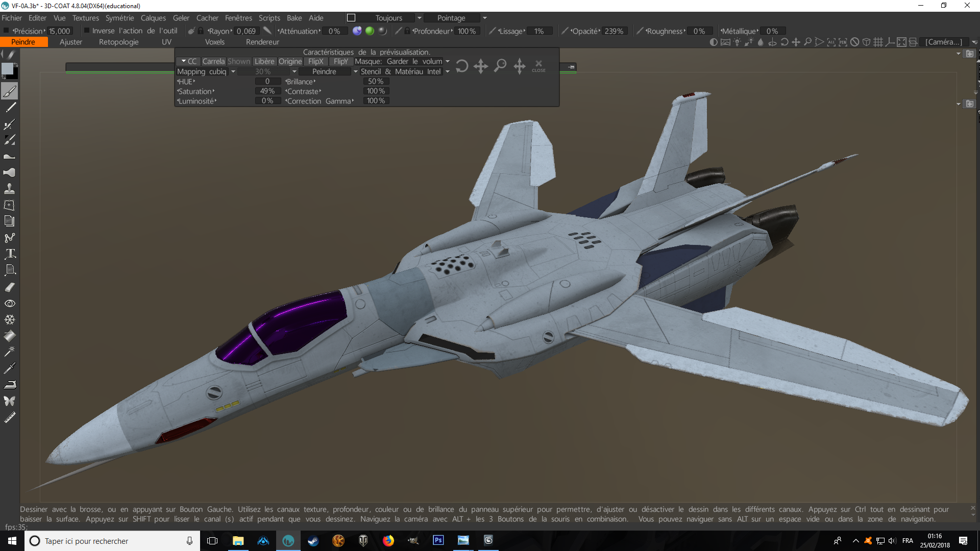
Task: Select the Brush paint tool
Action: coord(10,91)
